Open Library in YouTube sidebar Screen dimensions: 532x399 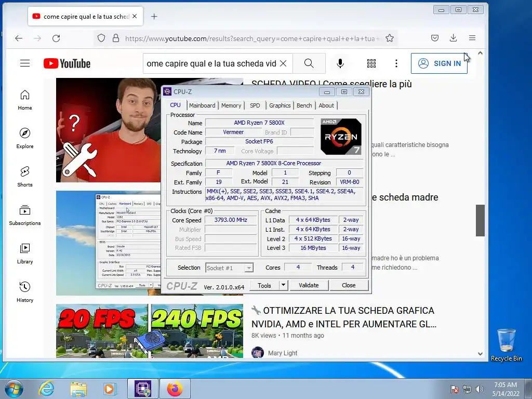click(x=25, y=254)
